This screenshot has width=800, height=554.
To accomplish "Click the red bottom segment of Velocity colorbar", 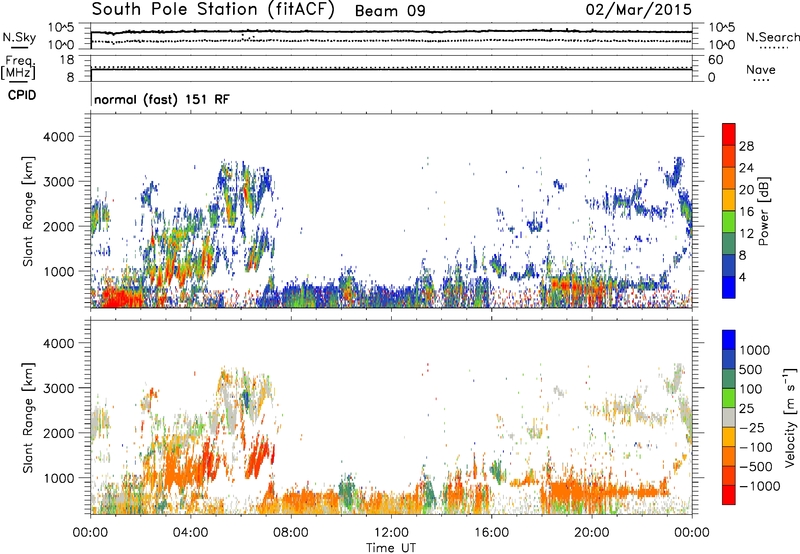I will point(729,495).
